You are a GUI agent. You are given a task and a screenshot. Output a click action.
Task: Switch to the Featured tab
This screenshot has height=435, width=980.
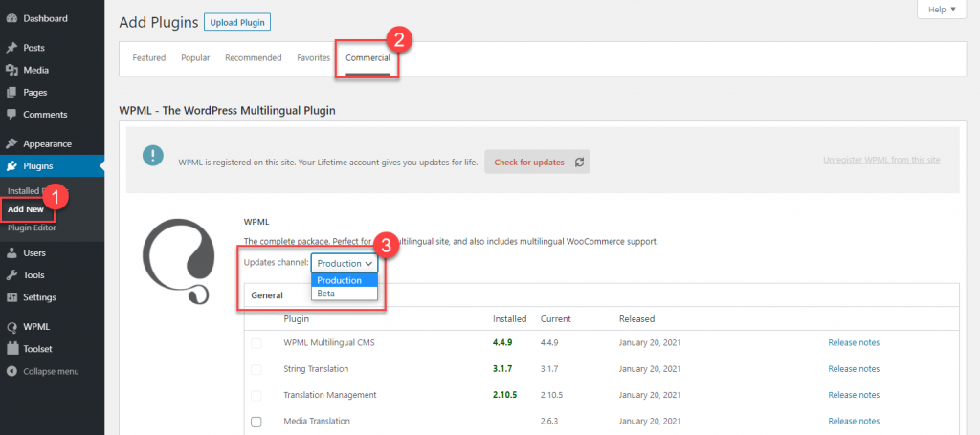click(x=148, y=58)
